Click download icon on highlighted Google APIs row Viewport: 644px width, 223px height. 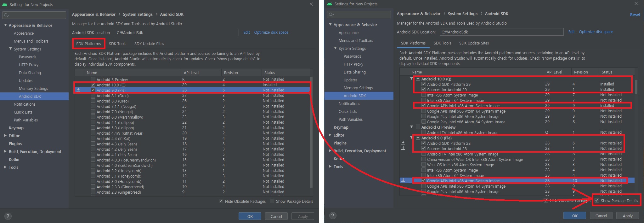click(403, 180)
